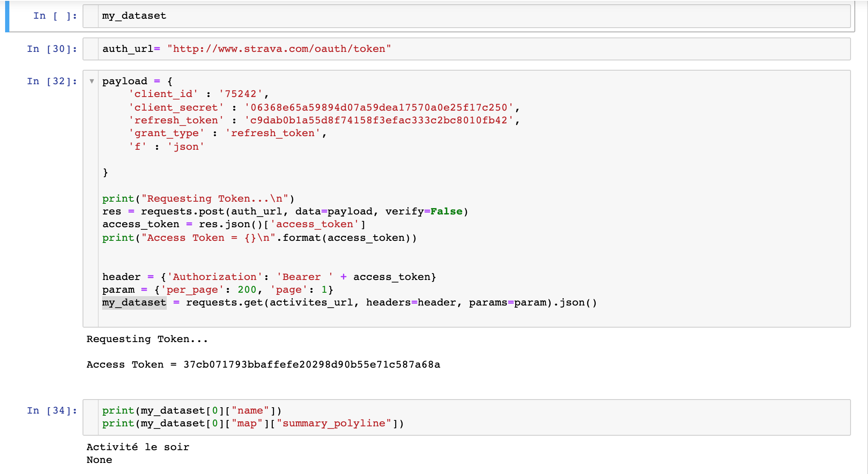Click the requests.post line in cell 32
Screen dimensions: 868x474
point(285,211)
